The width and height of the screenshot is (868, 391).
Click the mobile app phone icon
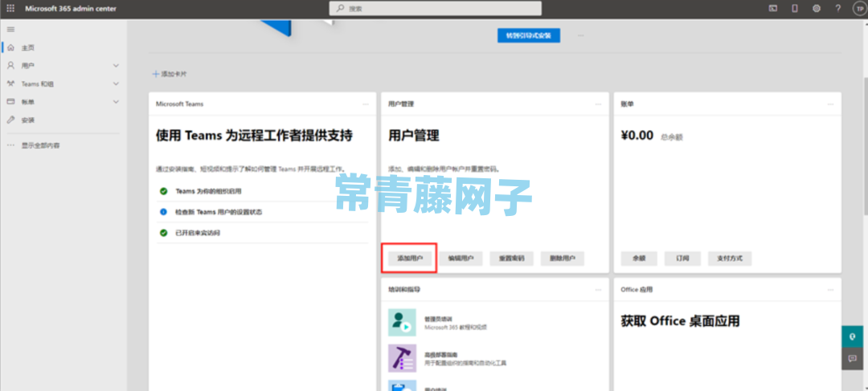tap(795, 8)
